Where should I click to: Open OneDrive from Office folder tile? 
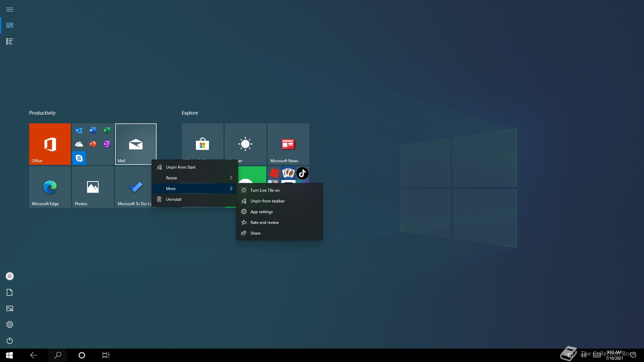coord(79,144)
